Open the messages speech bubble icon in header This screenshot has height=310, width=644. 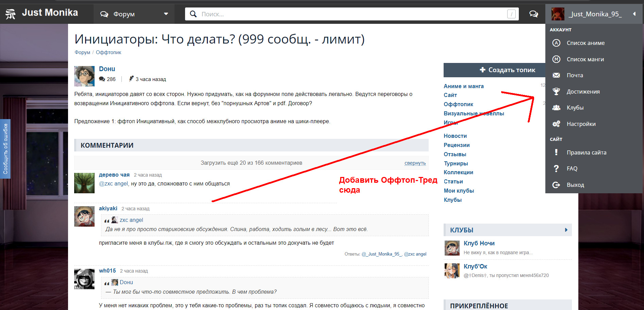coord(533,14)
